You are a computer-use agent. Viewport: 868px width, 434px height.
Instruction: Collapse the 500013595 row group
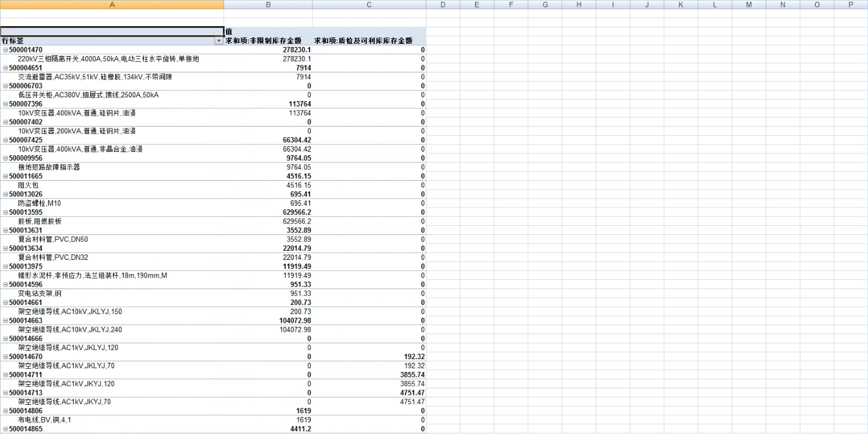pos(5,212)
